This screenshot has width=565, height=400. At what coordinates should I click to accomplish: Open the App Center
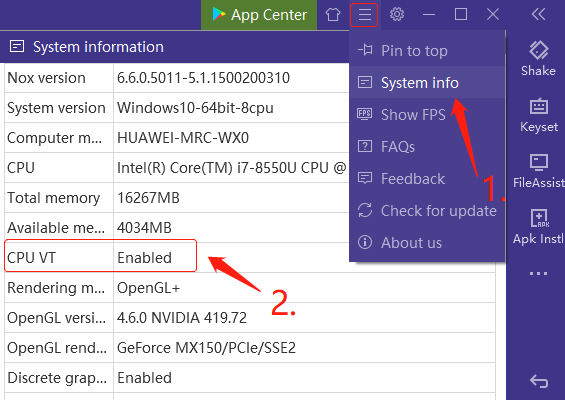click(x=259, y=15)
